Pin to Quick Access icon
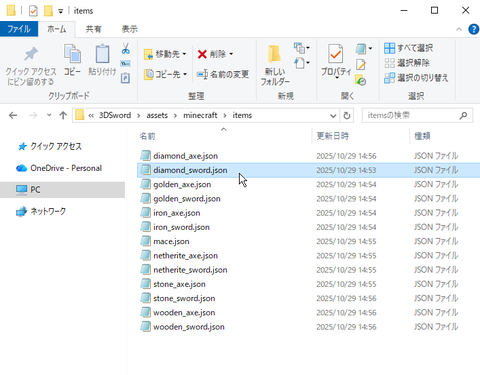 click(x=31, y=54)
